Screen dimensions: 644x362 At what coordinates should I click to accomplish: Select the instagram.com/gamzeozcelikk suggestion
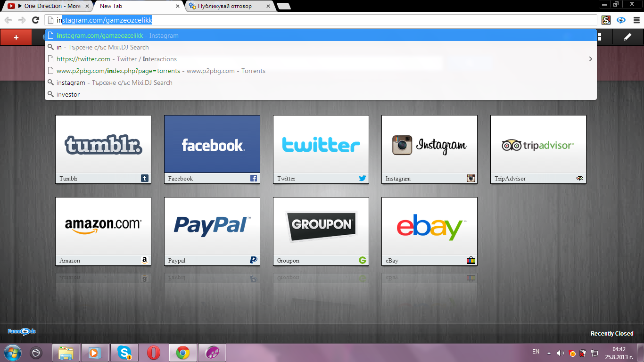pyautogui.click(x=321, y=35)
